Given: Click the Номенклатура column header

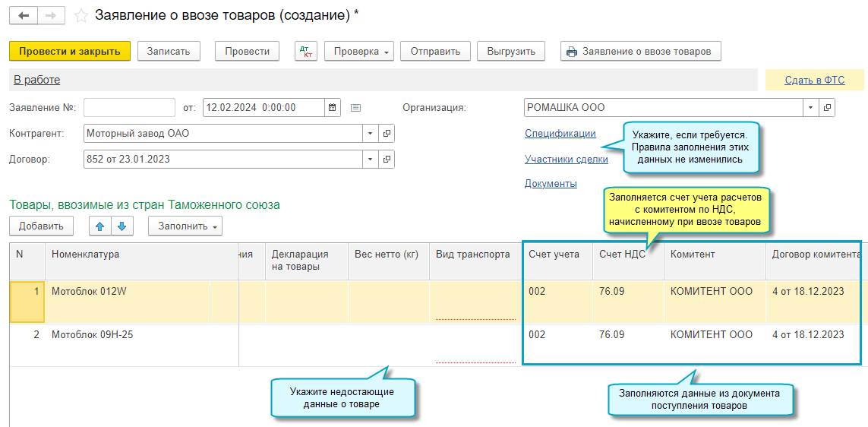Looking at the screenshot, I should [x=141, y=261].
